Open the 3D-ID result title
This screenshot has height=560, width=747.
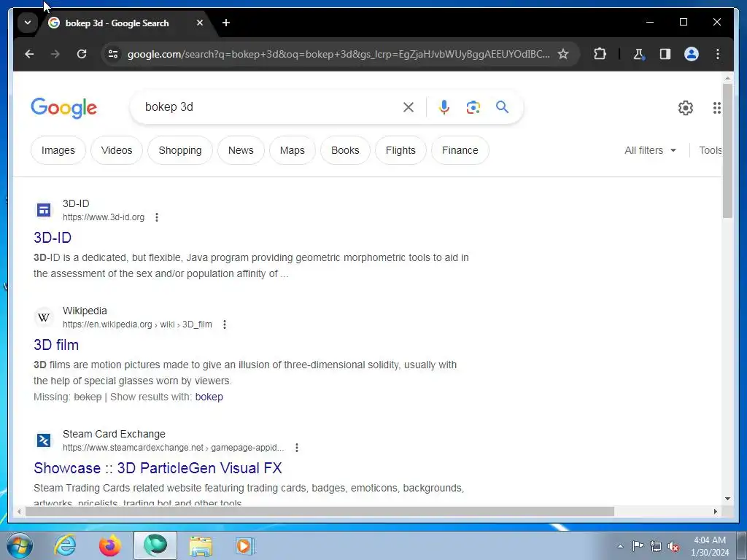point(53,238)
